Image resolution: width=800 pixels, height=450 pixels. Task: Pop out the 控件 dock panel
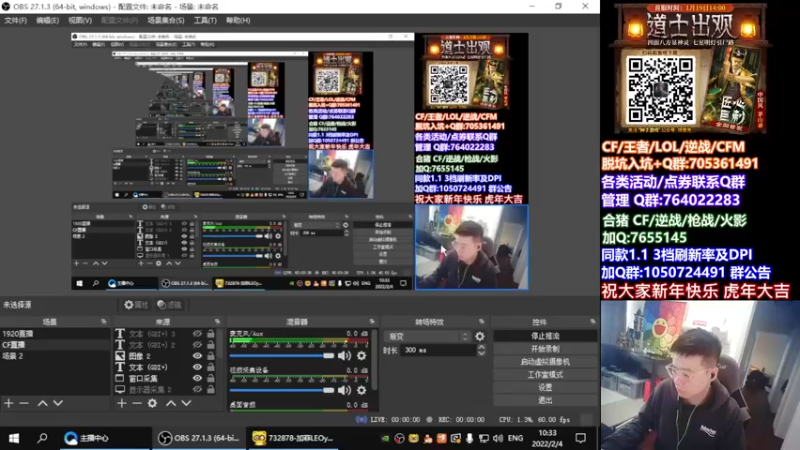tap(592, 321)
